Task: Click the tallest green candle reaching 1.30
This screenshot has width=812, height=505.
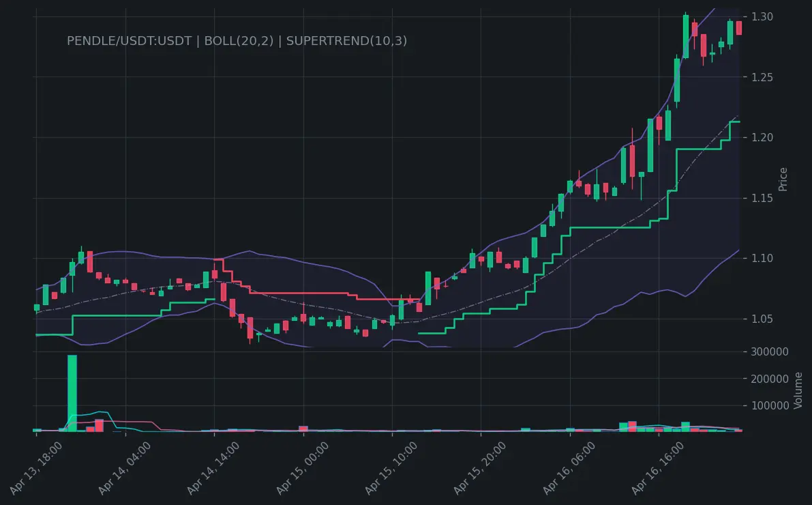Action: [686, 36]
